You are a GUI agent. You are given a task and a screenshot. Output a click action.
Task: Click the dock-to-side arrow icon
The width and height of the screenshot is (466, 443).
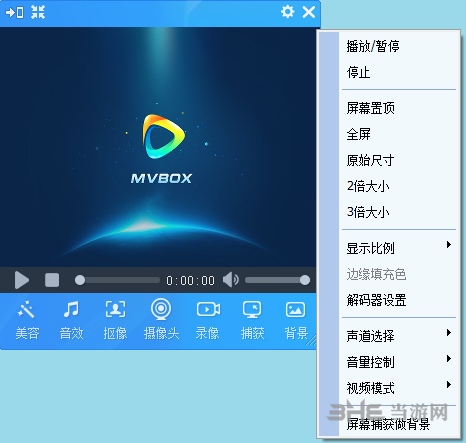click(x=15, y=12)
